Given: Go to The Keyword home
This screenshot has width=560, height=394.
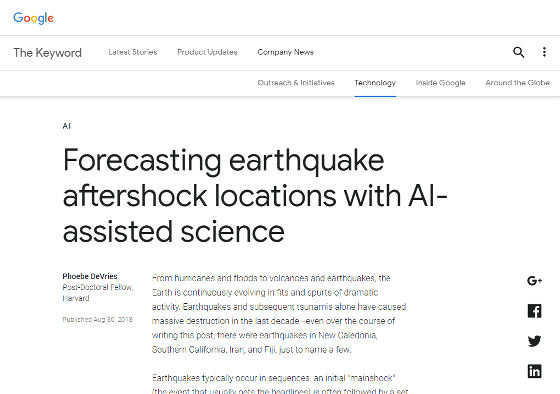Looking at the screenshot, I should (48, 53).
